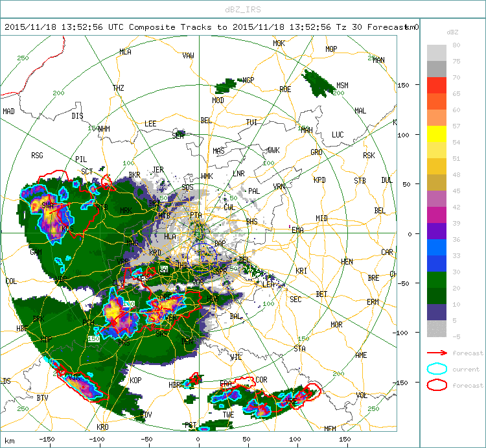
Task: Click the FRA station label
Action: tap(226, 384)
